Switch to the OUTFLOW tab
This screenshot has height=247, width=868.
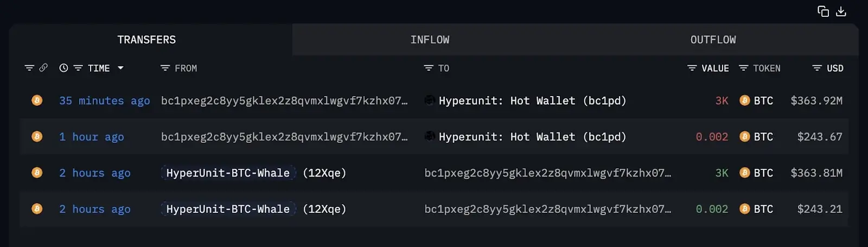tap(713, 40)
